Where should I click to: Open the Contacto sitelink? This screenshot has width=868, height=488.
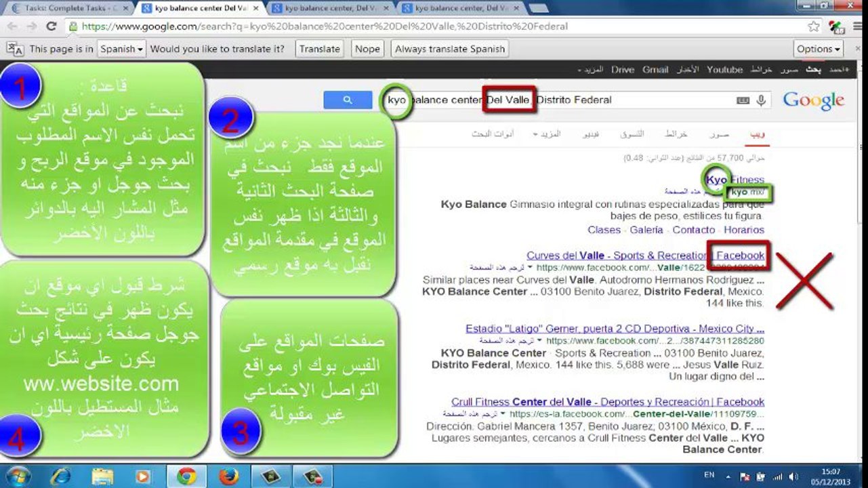pyautogui.click(x=693, y=230)
